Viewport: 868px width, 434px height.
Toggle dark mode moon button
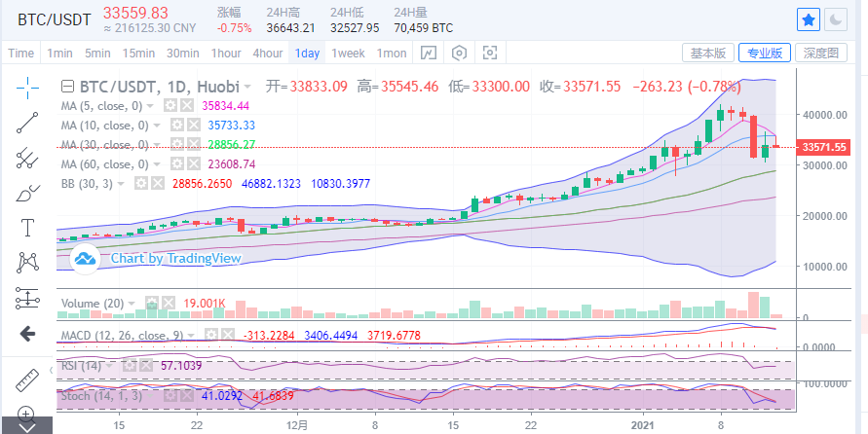click(836, 20)
